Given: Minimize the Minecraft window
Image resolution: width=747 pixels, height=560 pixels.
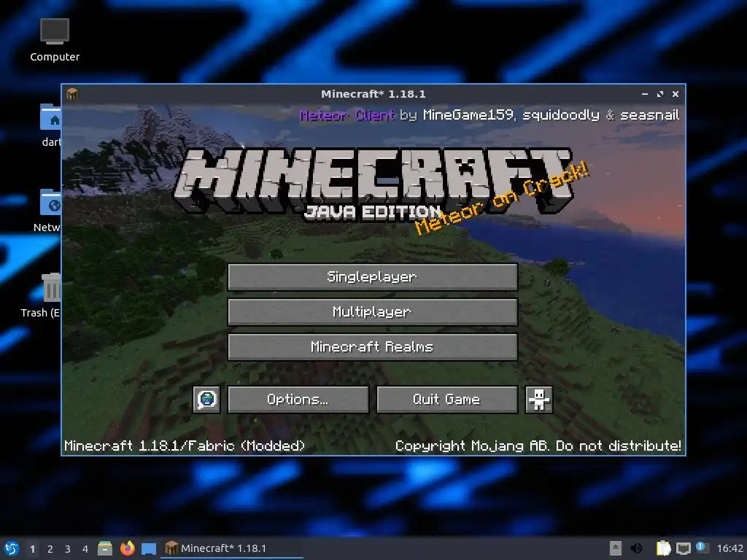Looking at the screenshot, I should [645, 94].
